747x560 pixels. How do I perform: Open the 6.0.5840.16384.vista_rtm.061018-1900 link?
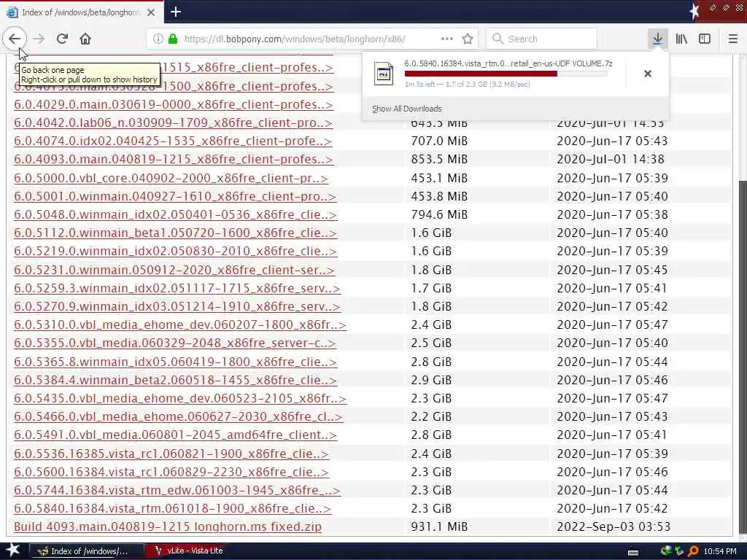(x=172, y=508)
